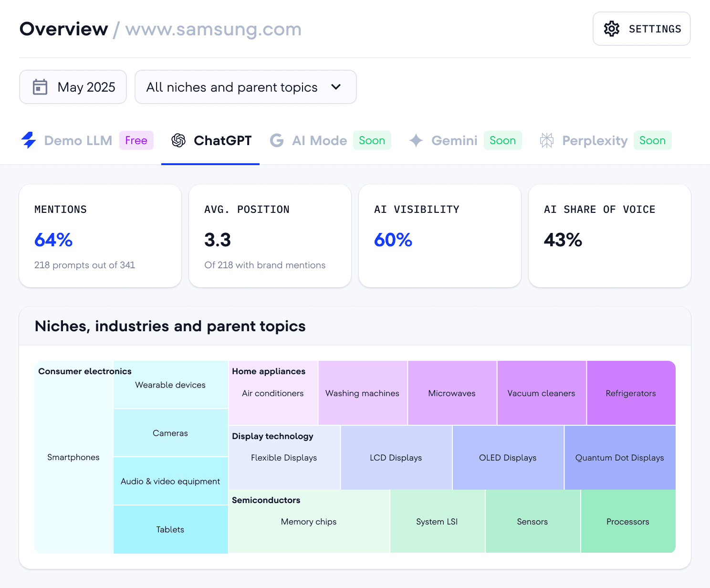Select the Quantum Dot Displays block
This screenshot has width=710, height=588.
[620, 458]
